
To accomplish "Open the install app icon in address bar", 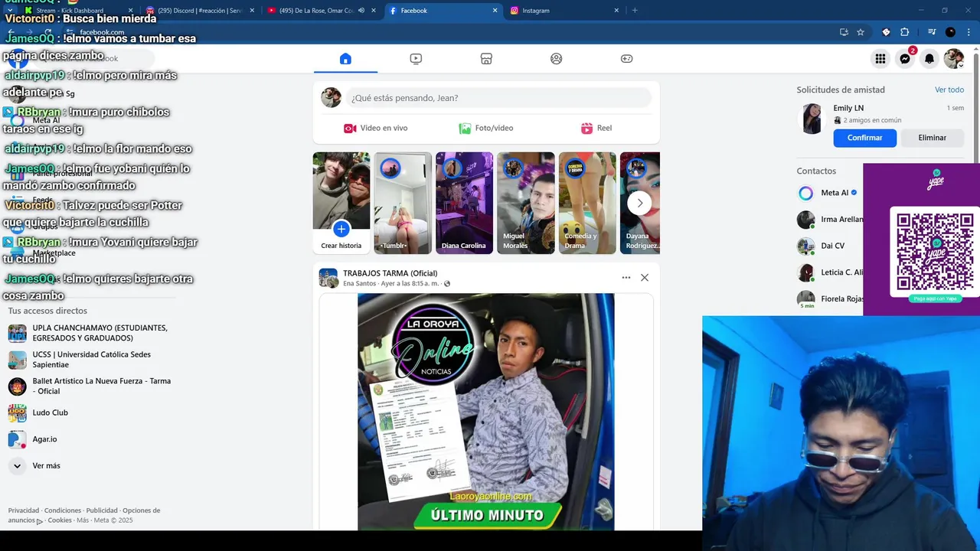I will pyautogui.click(x=844, y=32).
